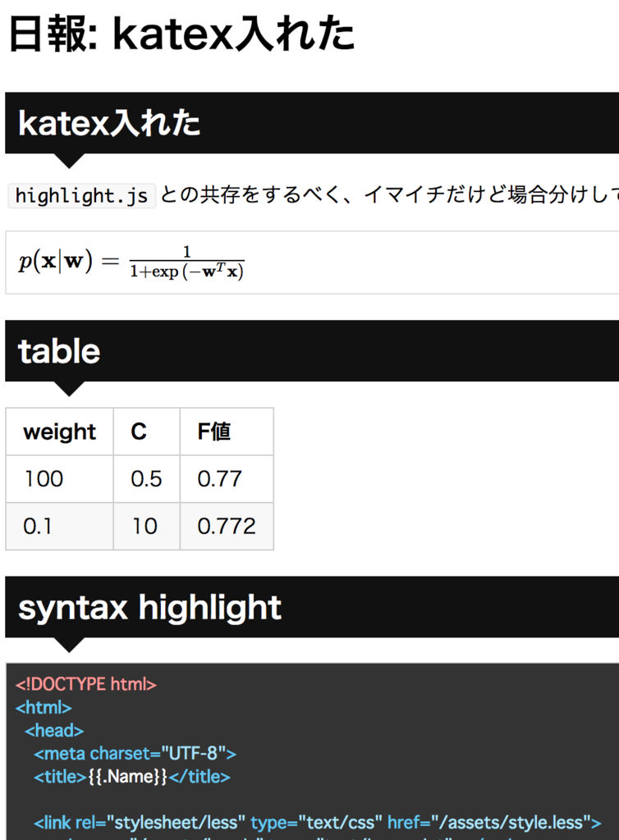619x840 pixels.
Task: Select the 'syntax highlight' section heading
Action: pos(150,608)
